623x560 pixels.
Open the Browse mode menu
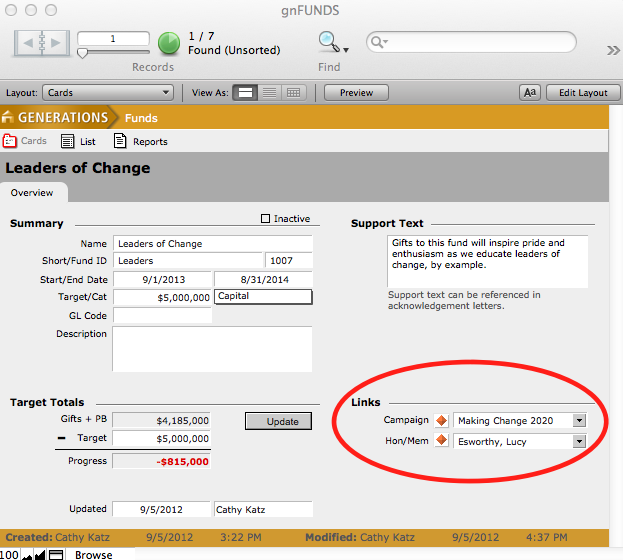tap(93, 554)
